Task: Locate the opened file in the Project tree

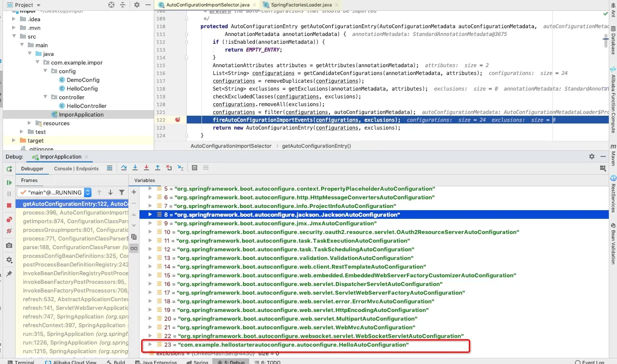Action: [x=111, y=5]
